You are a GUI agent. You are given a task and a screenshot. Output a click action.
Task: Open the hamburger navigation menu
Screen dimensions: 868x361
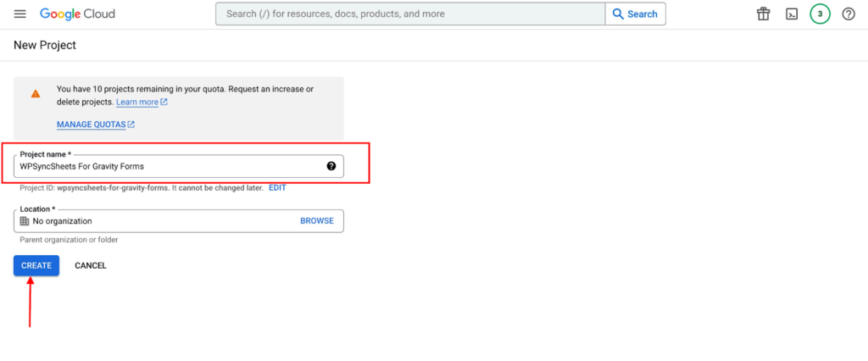(x=20, y=14)
